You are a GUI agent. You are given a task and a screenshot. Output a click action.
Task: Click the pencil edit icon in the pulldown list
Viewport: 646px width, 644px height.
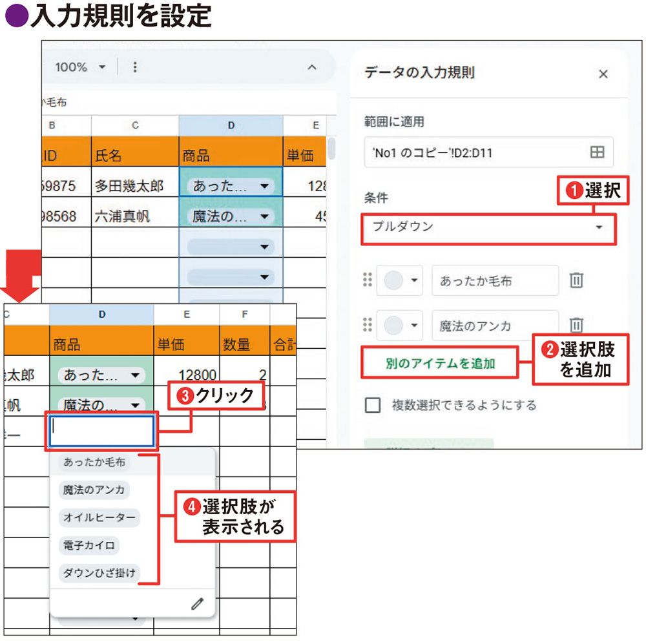coord(198,603)
